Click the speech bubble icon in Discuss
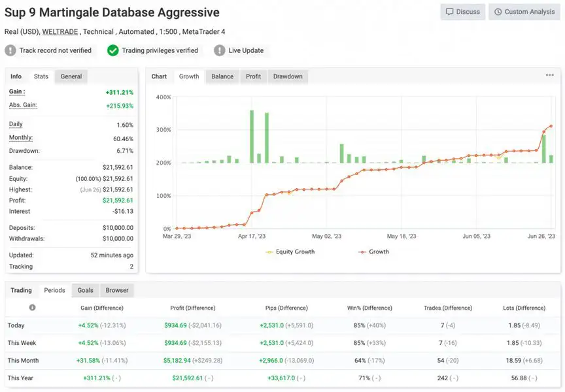565x392 pixels. coord(449,12)
